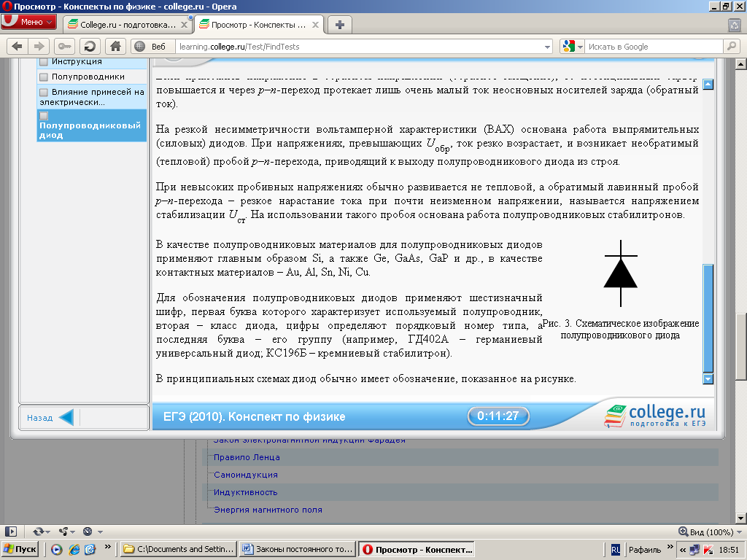Screen dimensions: 747x560
Task: Expand Opera Turbo dropdown arrow
Action: pos(100,532)
